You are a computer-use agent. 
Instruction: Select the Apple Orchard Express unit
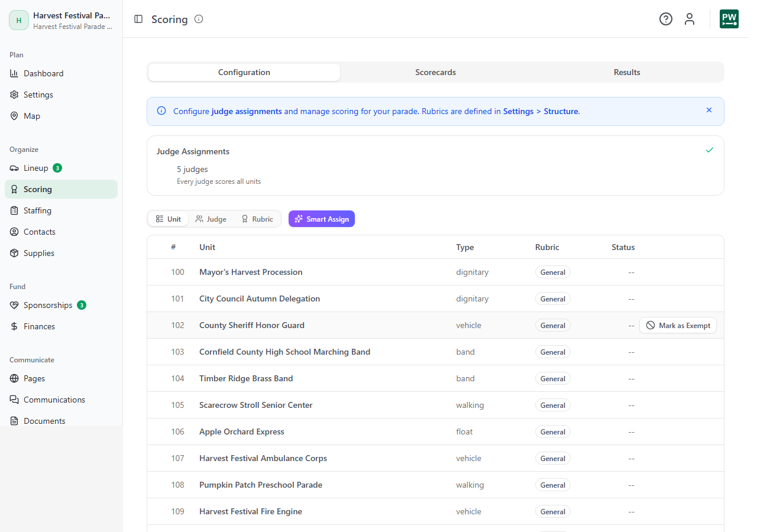[x=242, y=432]
